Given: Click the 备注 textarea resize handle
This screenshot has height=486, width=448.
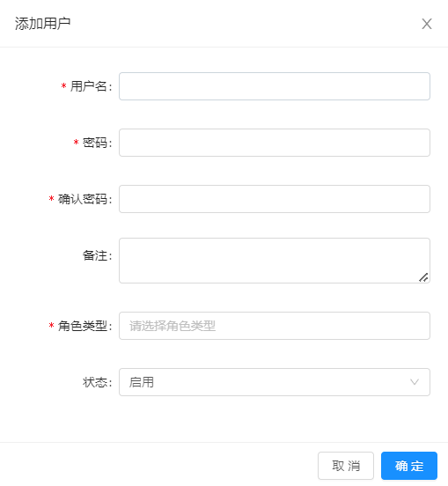Looking at the screenshot, I should [x=423, y=277].
